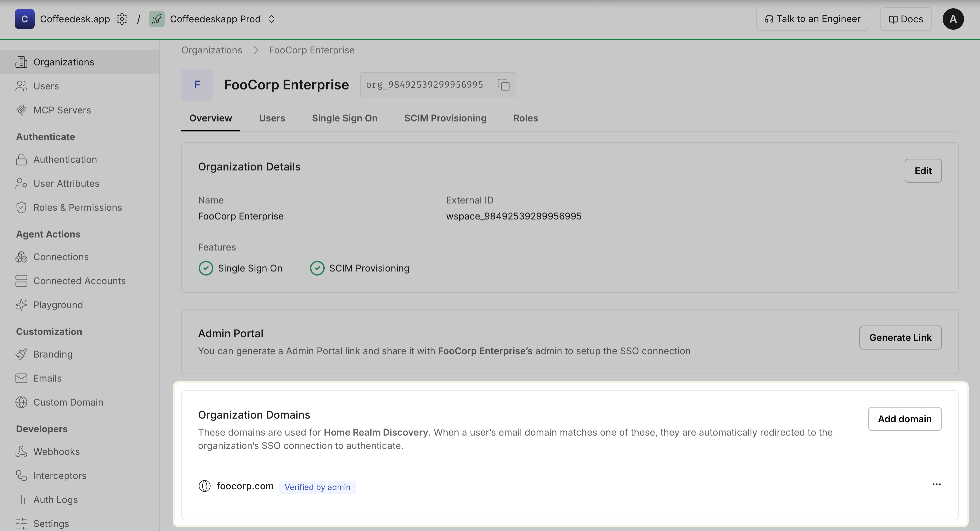
Task: Click the Verified by admin badge
Action: coord(317,487)
